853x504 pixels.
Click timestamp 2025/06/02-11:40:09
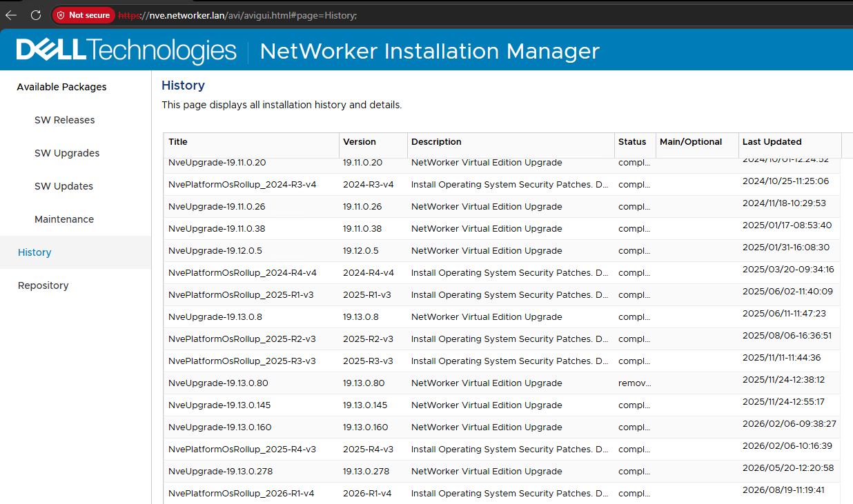click(787, 291)
